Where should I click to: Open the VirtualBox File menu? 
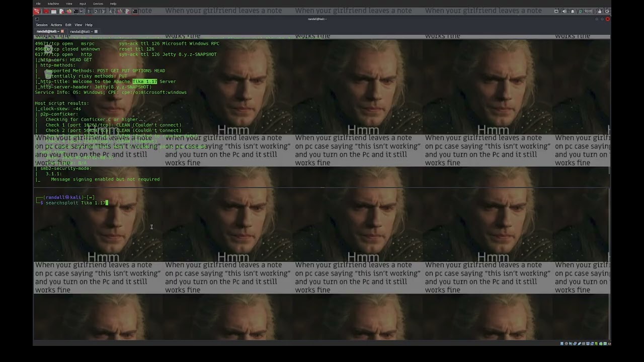pos(38,4)
